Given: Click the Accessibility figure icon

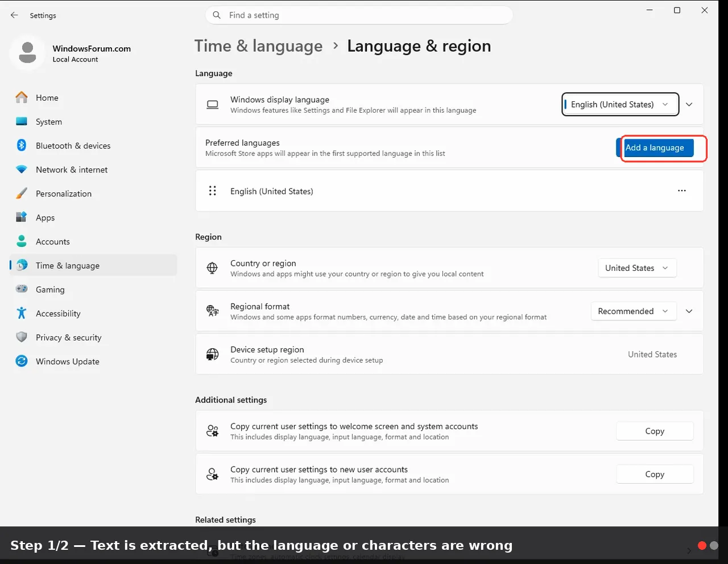Looking at the screenshot, I should (x=22, y=313).
